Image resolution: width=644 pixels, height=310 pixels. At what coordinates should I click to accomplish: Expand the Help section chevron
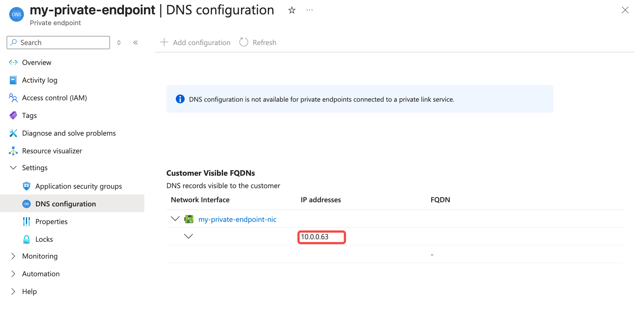13,291
